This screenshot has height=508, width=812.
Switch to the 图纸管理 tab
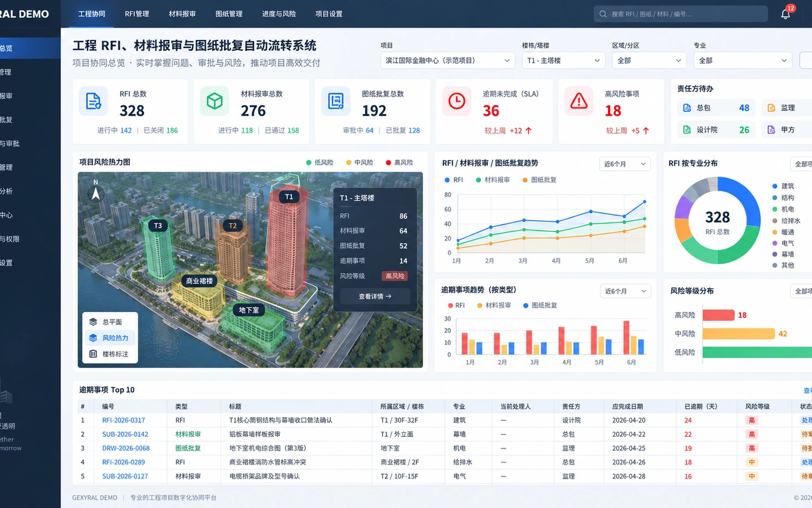pos(229,14)
